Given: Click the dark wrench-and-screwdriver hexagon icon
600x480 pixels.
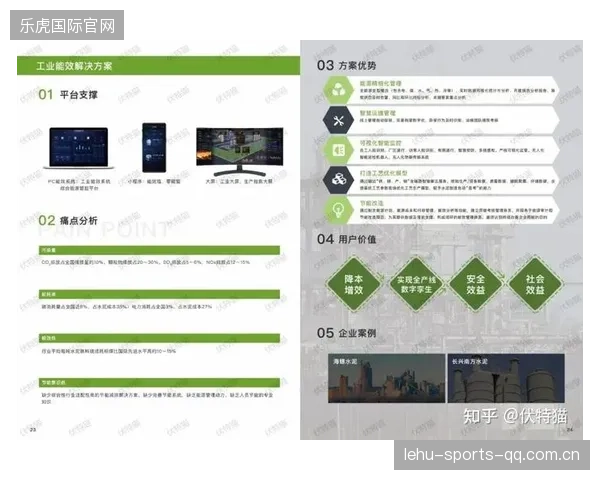Looking at the screenshot, I should tap(338, 121).
